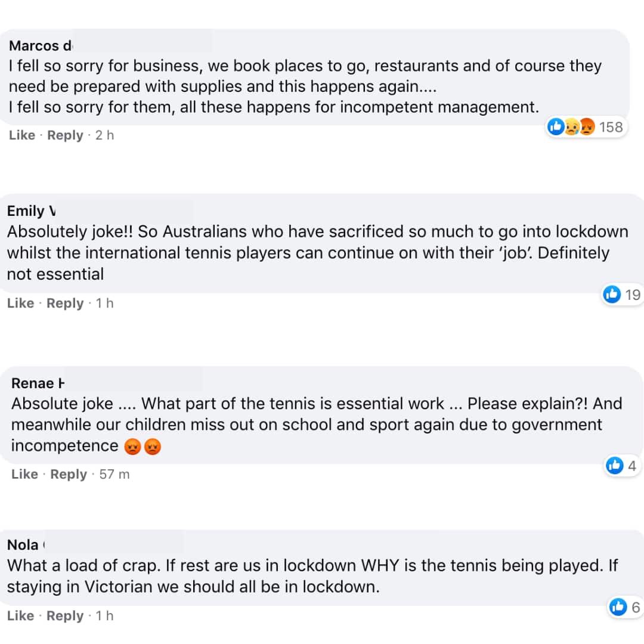Screen dimensions: 644x644
Task: Click the like icon on Nola's comment
Action: click(618, 607)
